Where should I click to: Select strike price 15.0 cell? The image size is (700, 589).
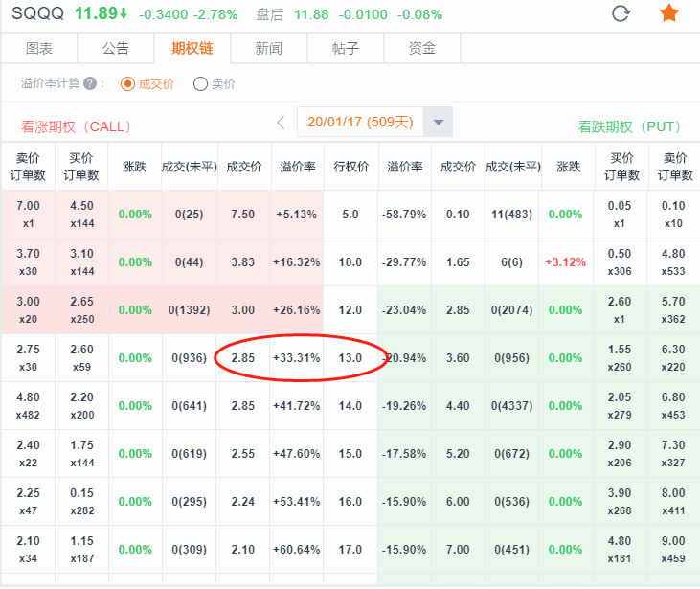click(x=350, y=454)
